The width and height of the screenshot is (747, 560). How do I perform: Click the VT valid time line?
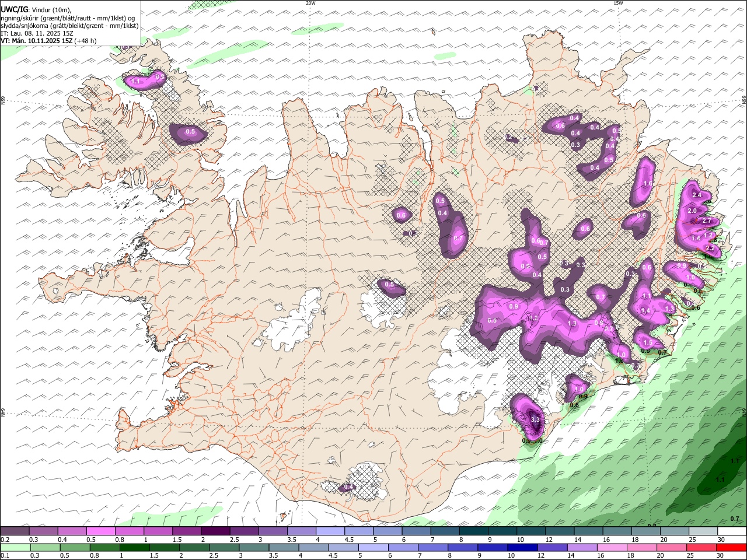(x=48, y=41)
